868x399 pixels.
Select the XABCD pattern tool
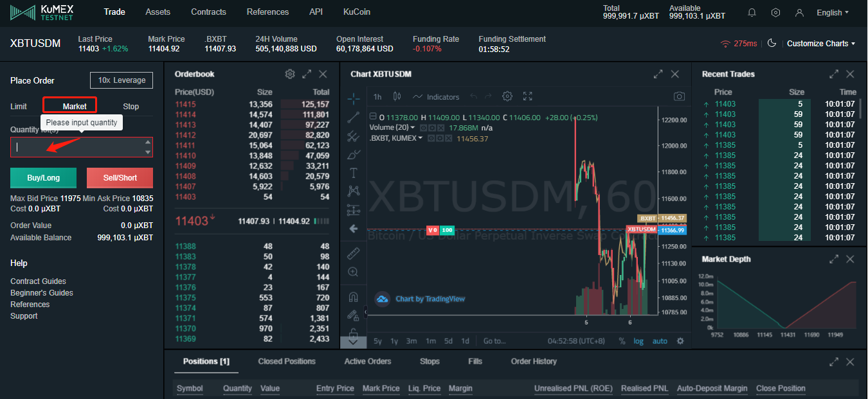354,191
